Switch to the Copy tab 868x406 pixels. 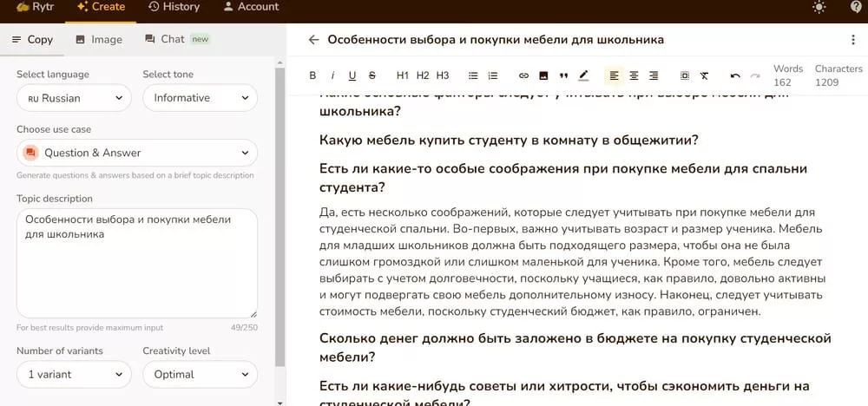(32, 40)
